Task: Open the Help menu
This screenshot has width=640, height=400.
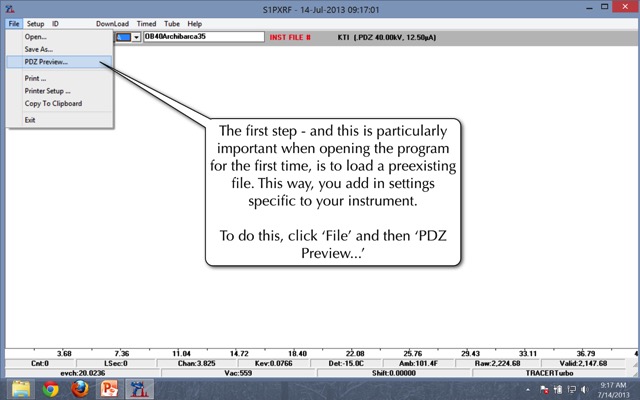Action: tap(195, 24)
